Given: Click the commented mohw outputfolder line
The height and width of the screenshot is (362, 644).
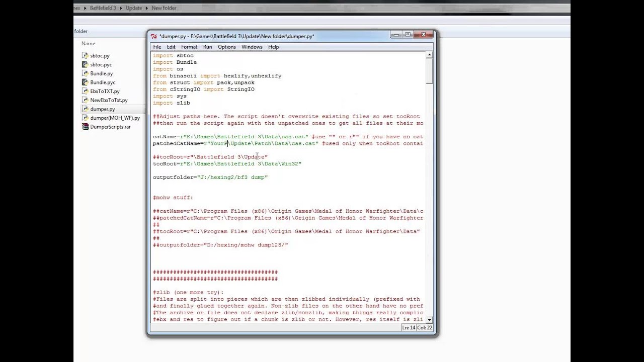Looking at the screenshot, I should pyautogui.click(x=220, y=245).
